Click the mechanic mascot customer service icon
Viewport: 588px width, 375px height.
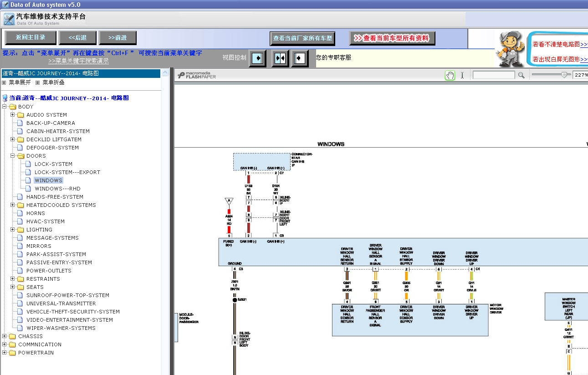[x=510, y=49]
